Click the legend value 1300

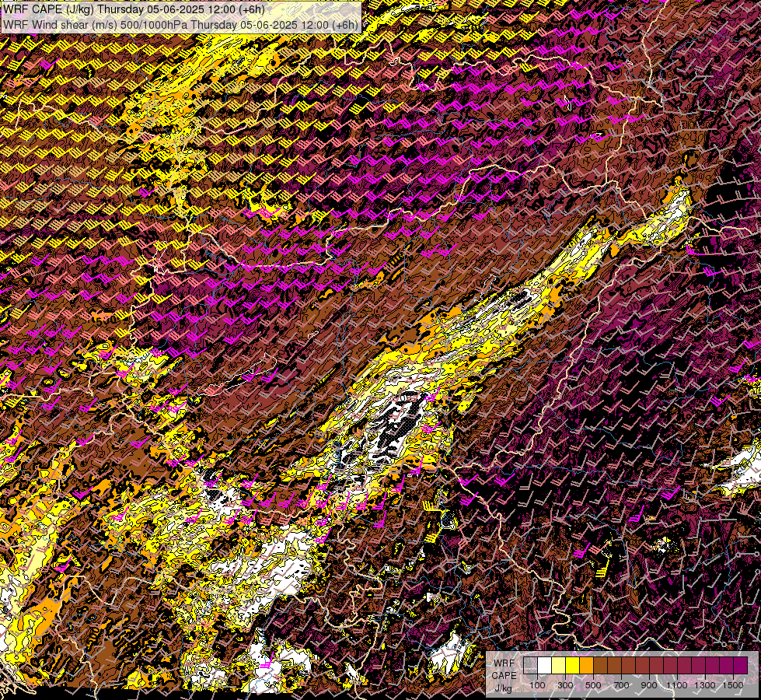pyautogui.click(x=705, y=685)
